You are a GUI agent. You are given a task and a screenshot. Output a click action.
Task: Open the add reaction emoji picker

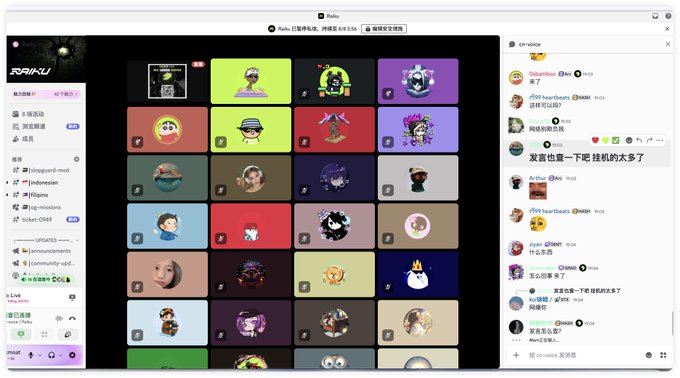629,140
